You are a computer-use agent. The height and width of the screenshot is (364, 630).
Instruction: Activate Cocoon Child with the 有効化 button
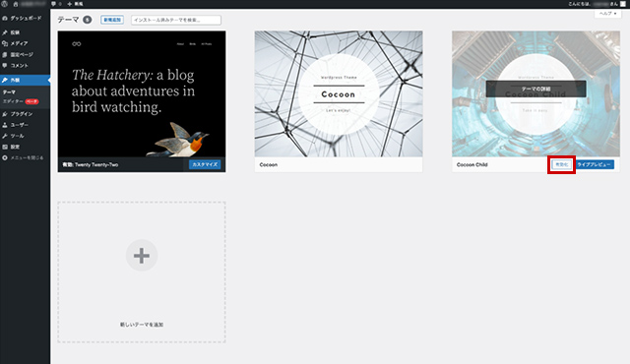561,164
